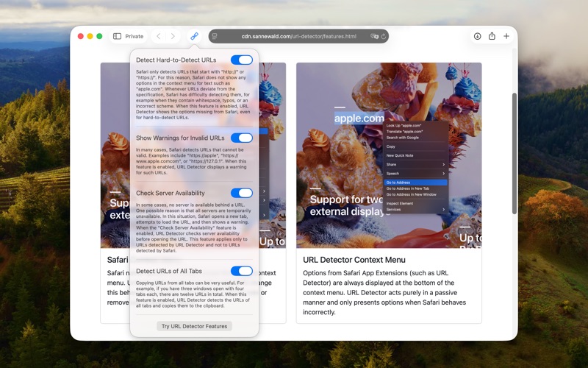
Task: Turn off Detect Hard-to-Detect URLs switch
Action: pos(242,60)
